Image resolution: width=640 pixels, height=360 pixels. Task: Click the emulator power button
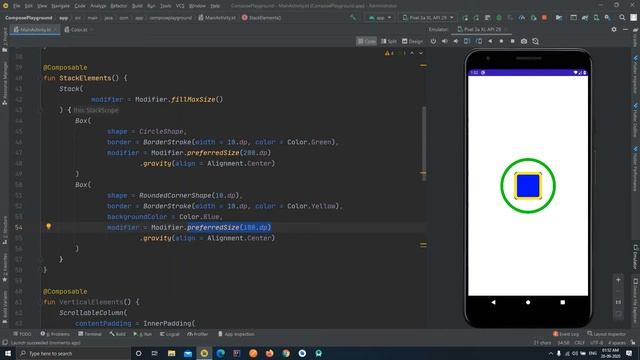click(433, 41)
